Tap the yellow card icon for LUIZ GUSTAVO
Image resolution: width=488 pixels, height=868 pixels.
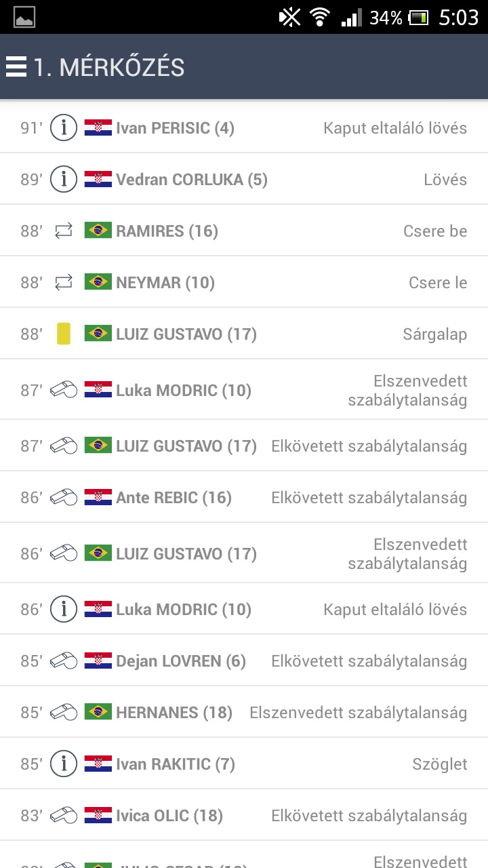point(63,334)
